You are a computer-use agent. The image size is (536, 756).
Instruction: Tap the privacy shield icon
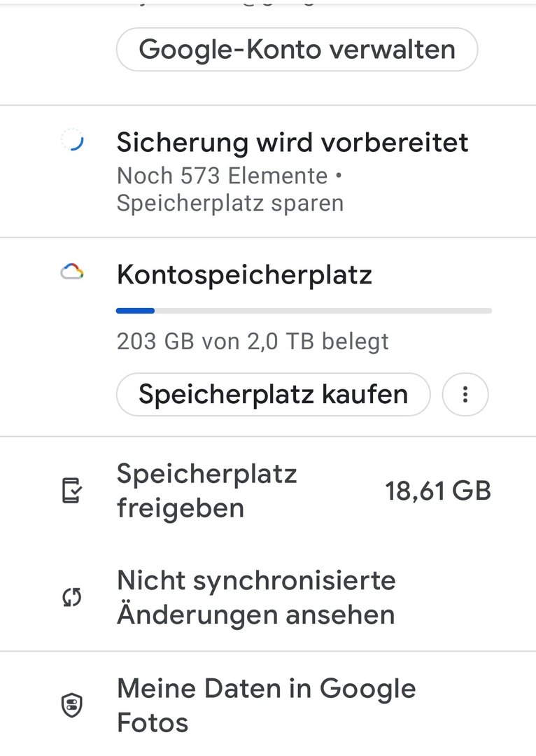(72, 706)
